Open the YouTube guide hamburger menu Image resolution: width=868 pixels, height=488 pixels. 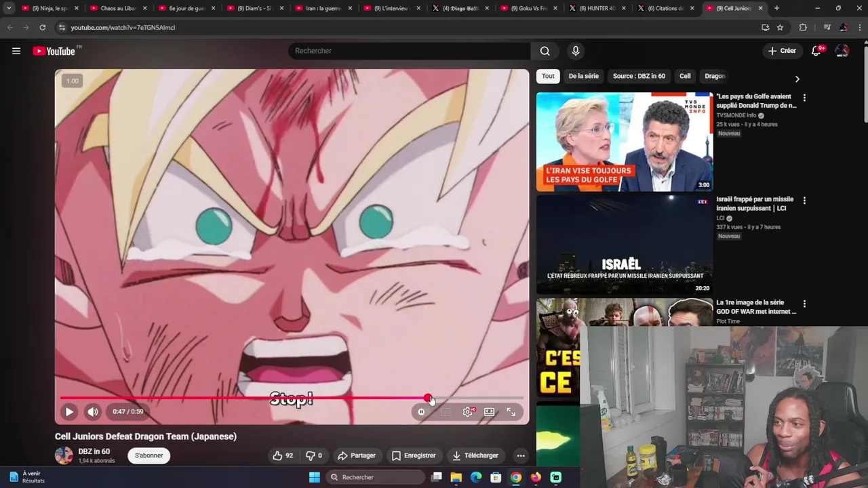pyautogui.click(x=16, y=51)
